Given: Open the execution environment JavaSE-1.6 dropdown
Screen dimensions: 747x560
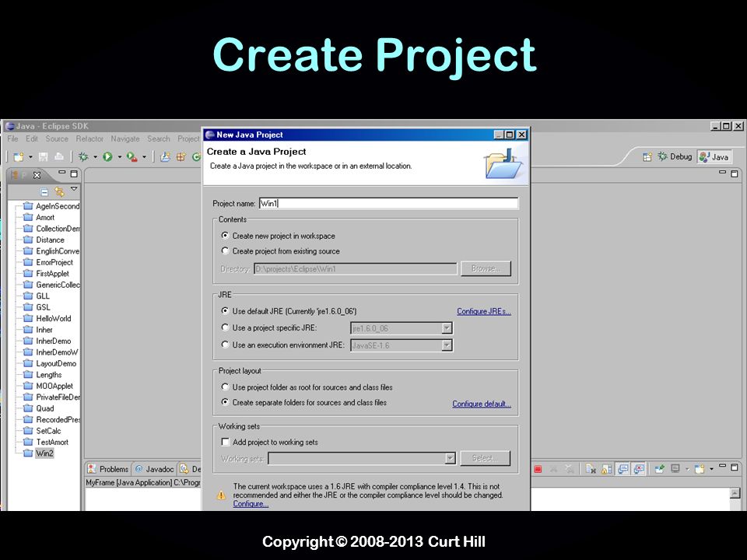Looking at the screenshot, I should point(447,345).
